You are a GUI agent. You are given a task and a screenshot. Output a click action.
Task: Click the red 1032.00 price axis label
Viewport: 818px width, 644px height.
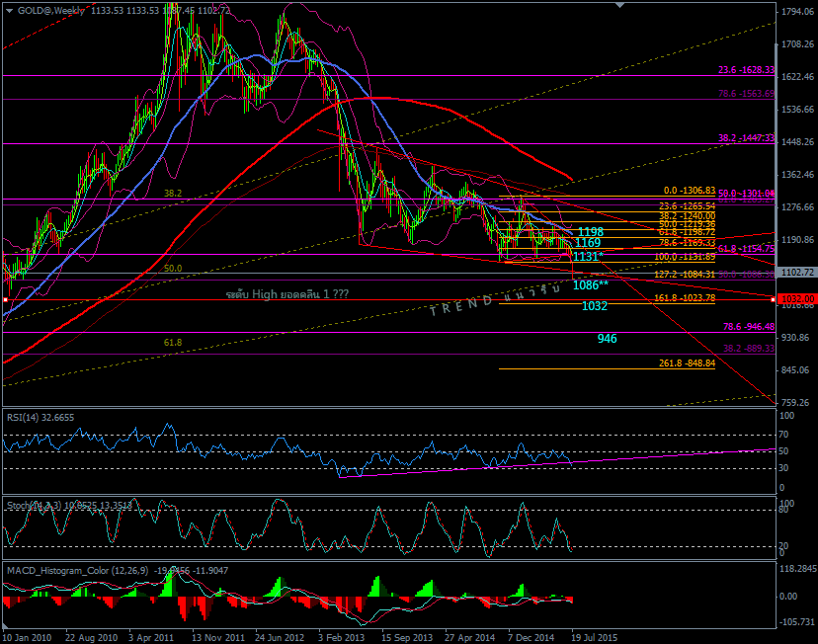click(797, 299)
